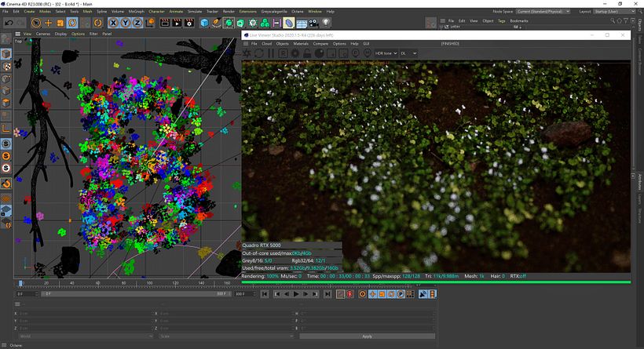The image size is (644, 349).
Task: Open the Materials menu in Live Viewer
Action: pos(301,44)
